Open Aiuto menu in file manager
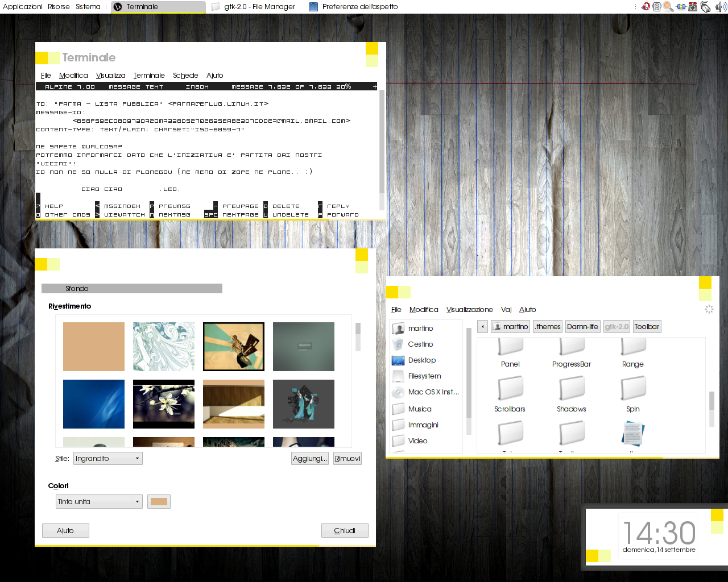This screenshot has height=582, width=728. click(527, 309)
